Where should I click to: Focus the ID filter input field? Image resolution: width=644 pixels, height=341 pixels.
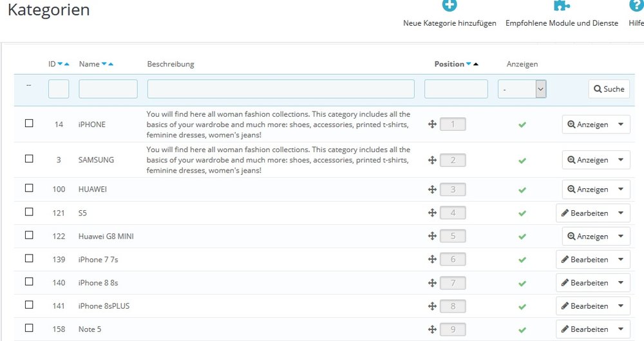coord(59,89)
